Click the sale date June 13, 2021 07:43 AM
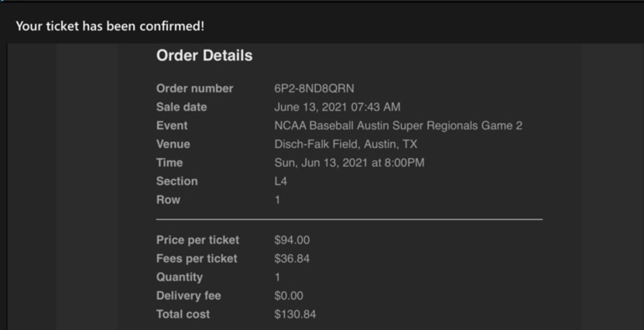This screenshot has height=330, width=644. point(337,107)
